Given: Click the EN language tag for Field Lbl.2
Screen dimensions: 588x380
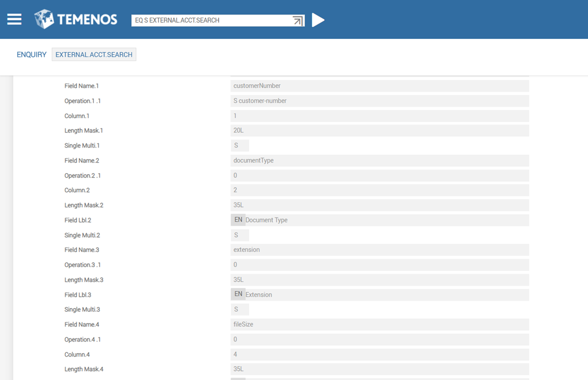Looking at the screenshot, I should [x=238, y=220].
